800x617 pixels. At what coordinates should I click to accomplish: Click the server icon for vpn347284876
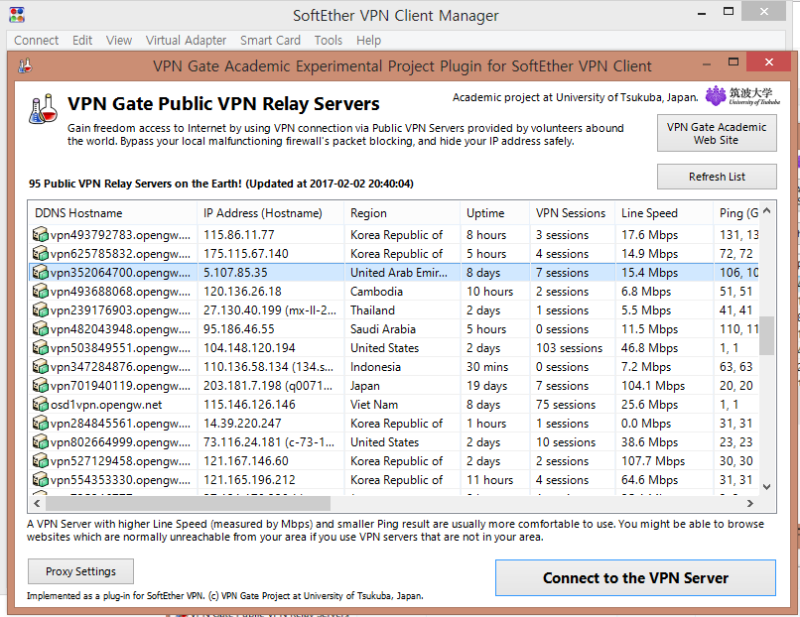[x=40, y=367]
